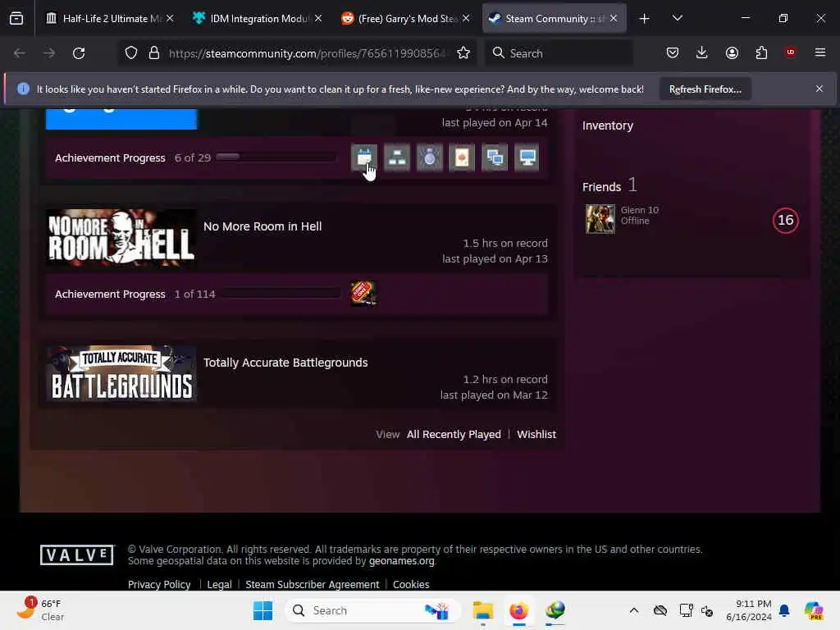Screen dimensions: 840x630
Task: Open the Friends list link
Action: [601, 186]
